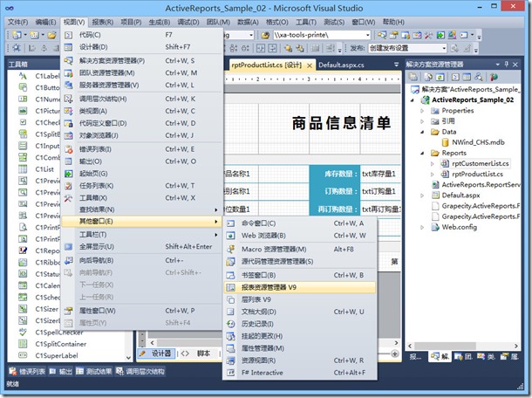The height and width of the screenshot is (398, 532).
Task: Click the C1List toolbox icon
Action: (23, 169)
